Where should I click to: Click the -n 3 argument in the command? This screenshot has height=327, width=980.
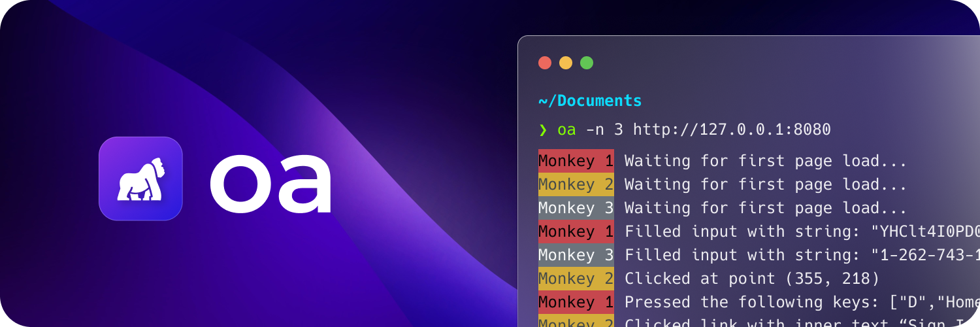click(x=604, y=129)
